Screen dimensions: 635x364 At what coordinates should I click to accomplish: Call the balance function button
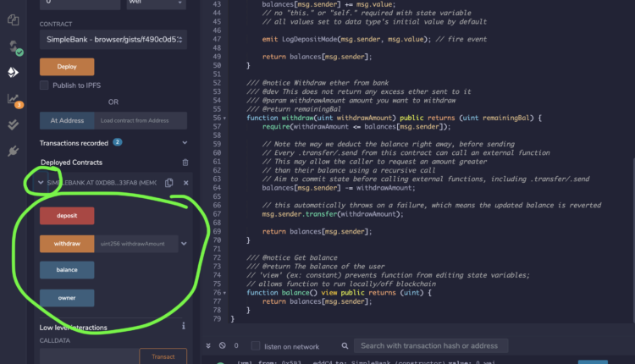click(x=67, y=270)
